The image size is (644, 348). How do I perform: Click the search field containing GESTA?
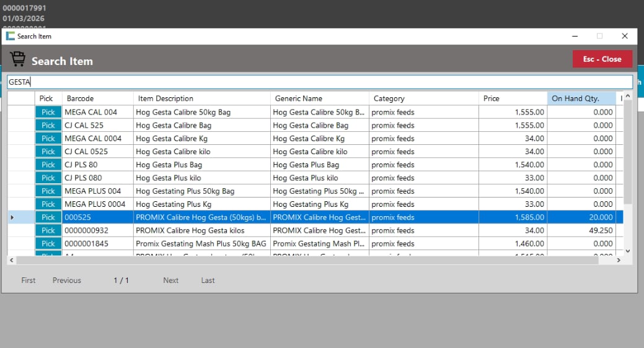coord(319,82)
